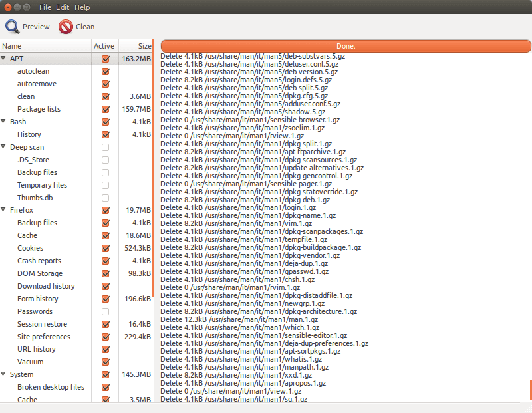Enable the Deep scan checkbox
Viewport: 532px width, 413px height.
pos(106,147)
